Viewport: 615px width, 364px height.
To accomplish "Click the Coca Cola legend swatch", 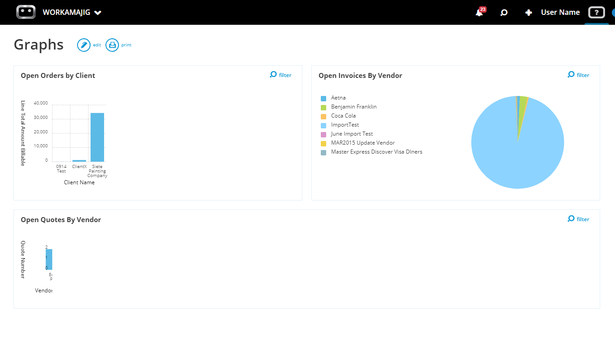I will pos(323,116).
